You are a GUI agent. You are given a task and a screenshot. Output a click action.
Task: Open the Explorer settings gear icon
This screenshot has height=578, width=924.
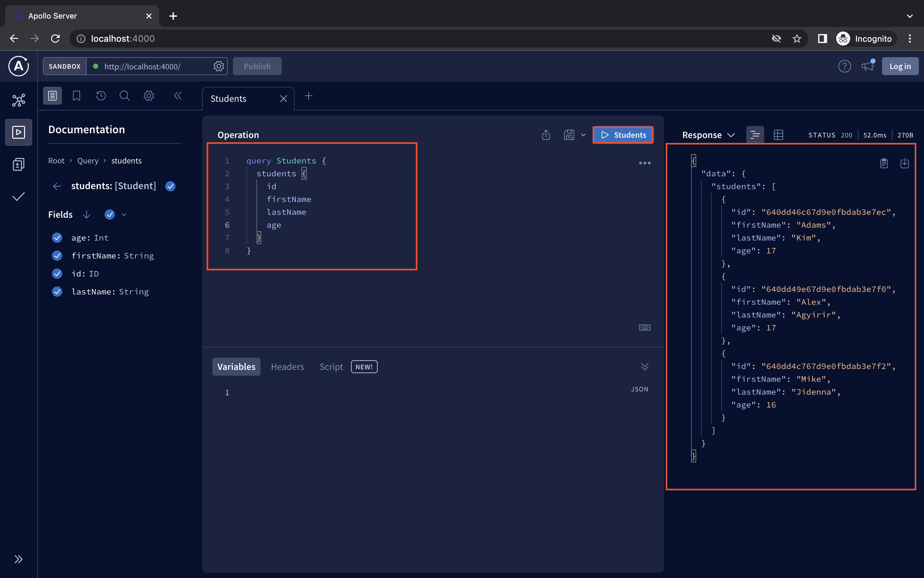click(149, 96)
